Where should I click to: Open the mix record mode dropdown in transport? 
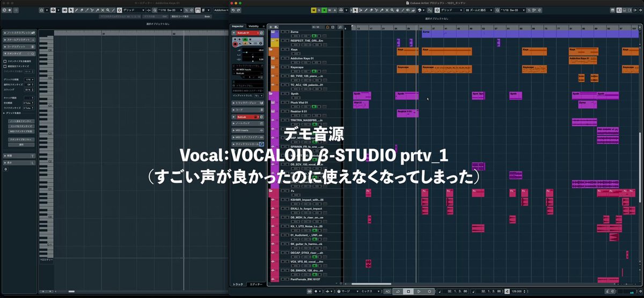[370, 291]
